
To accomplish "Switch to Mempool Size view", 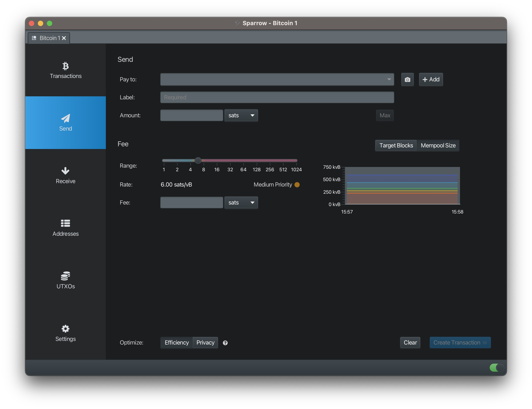I will [438, 145].
